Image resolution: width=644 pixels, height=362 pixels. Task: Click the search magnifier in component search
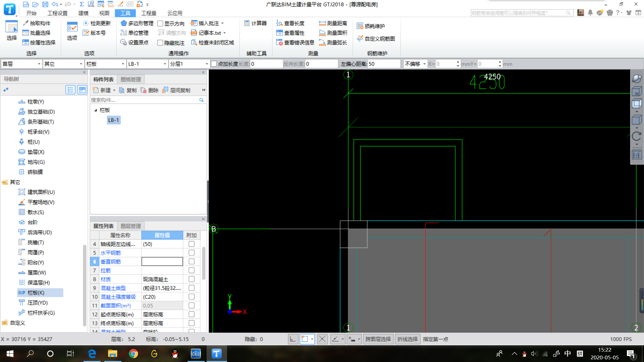[201, 100]
